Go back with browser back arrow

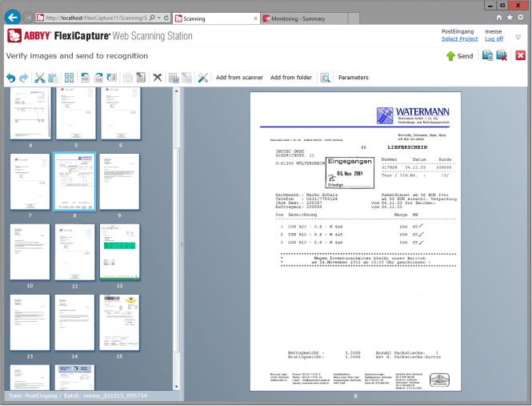click(x=13, y=18)
